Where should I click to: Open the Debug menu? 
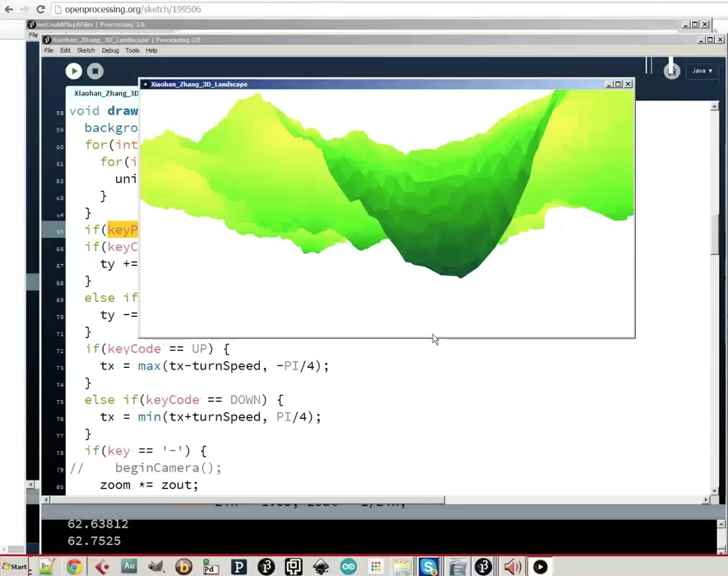click(x=110, y=50)
